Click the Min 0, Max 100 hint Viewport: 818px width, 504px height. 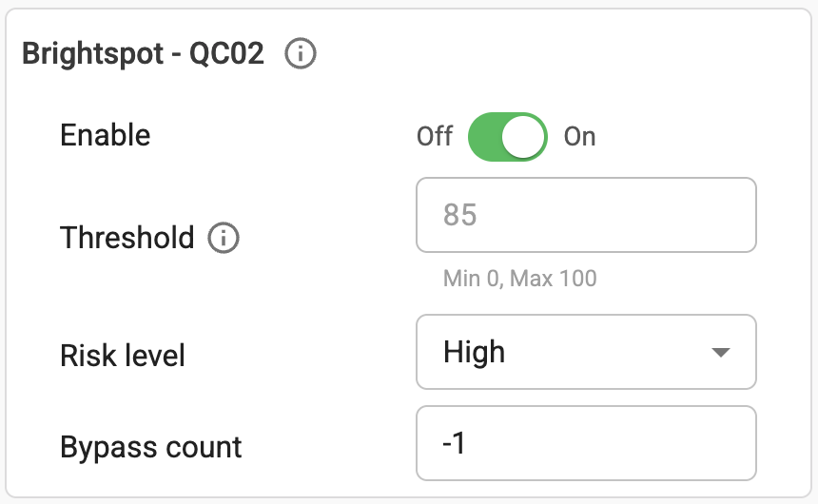pos(519,279)
